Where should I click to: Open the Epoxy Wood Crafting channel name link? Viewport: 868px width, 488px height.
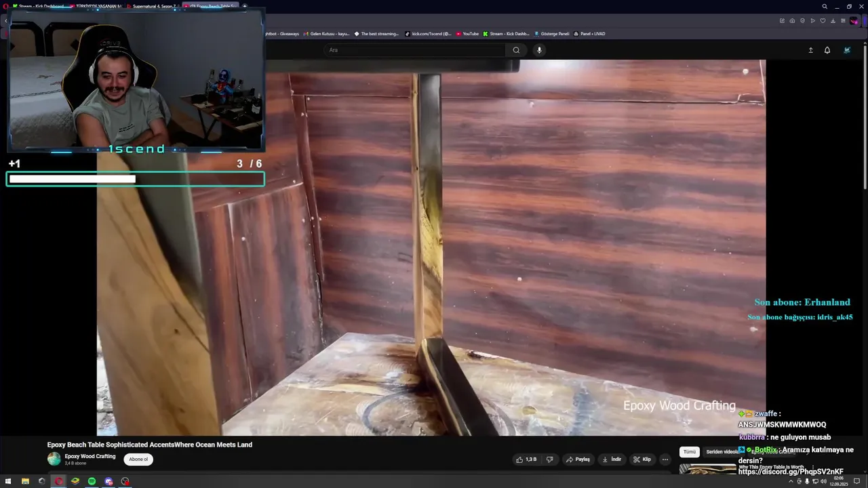(x=90, y=456)
